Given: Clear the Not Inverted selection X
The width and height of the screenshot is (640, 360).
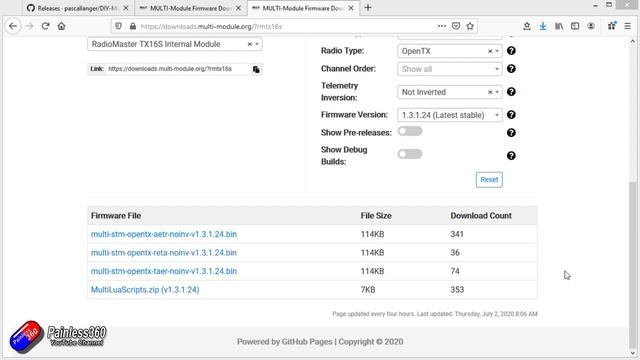Looking at the screenshot, I should pyautogui.click(x=490, y=92).
